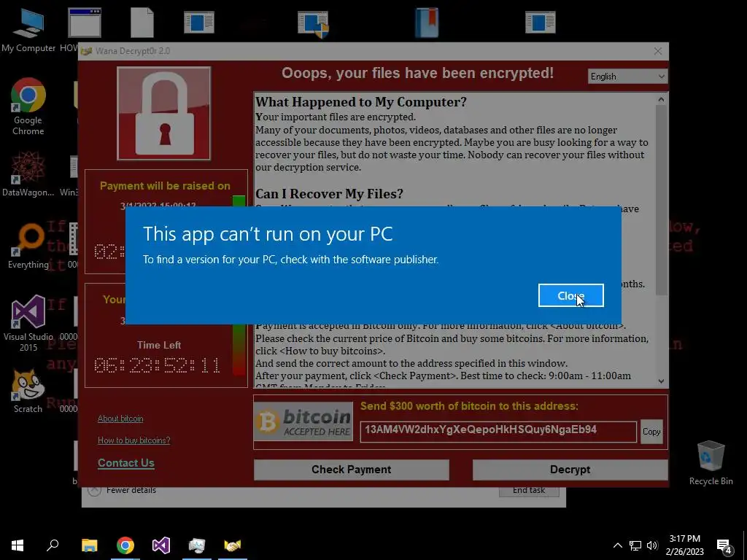This screenshot has height=560, width=747.
Task: Open network status tray icon
Action: tap(635, 545)
